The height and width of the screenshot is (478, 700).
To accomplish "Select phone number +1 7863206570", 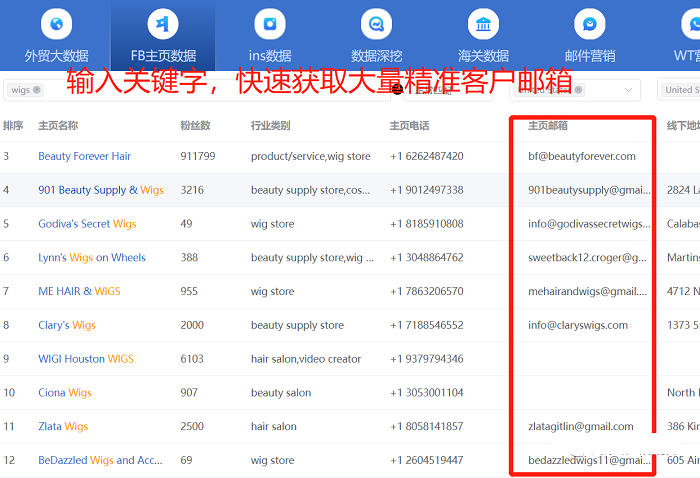I will [426, 291].
